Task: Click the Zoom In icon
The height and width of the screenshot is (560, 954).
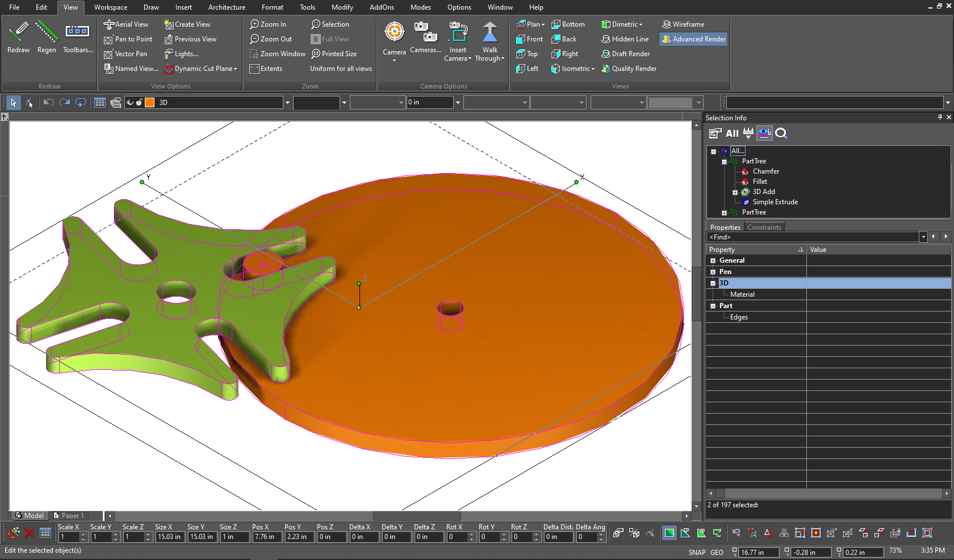Action: point(254,24)
